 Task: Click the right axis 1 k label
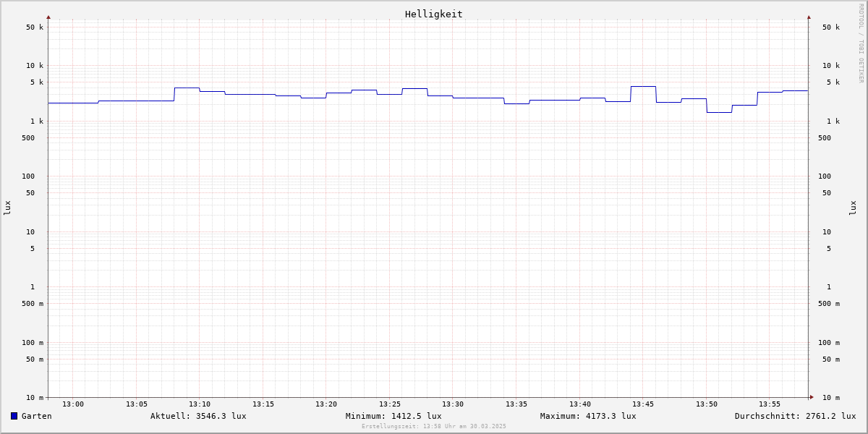pyautogui.click(x=833, y=122)
